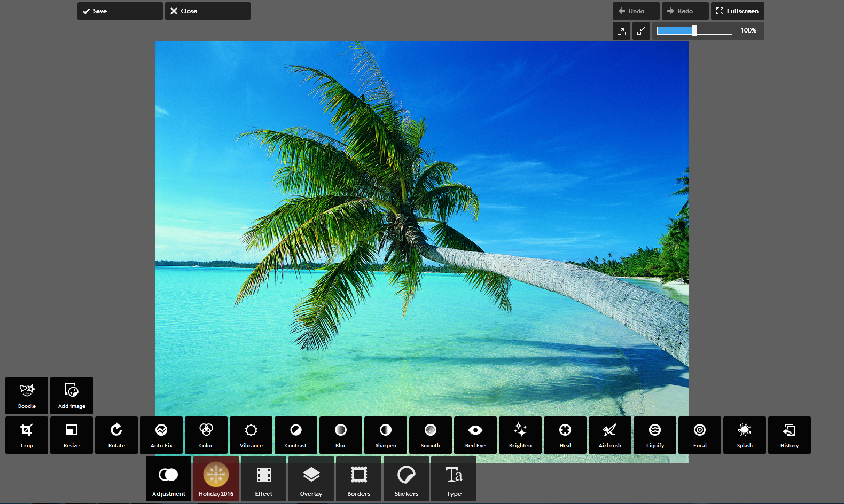Enter Fullscreen mode

click(737, 11)
